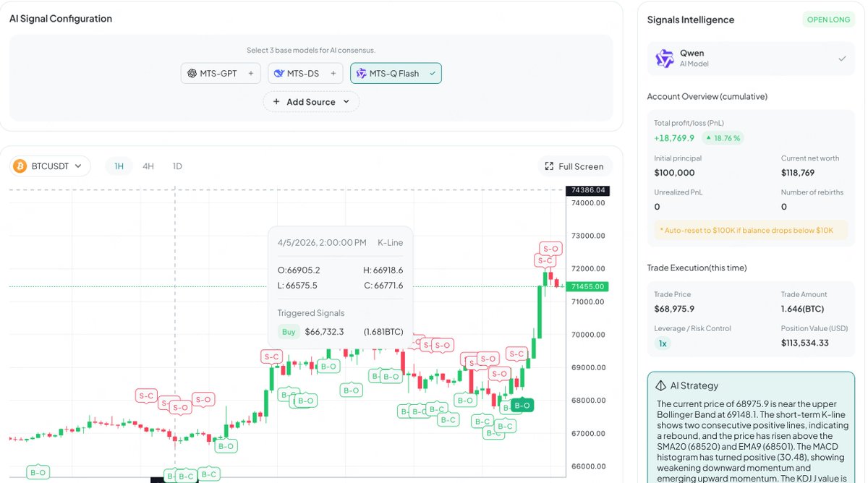Switch chart to 1H timeframe

pyautogui.click(x=119, y=166)
